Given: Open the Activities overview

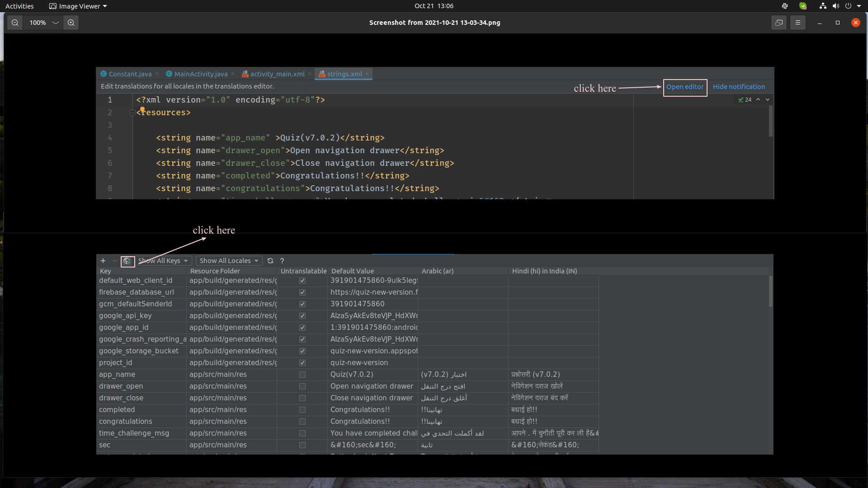Looking at the screenshot, I should [x=19, y=6].
